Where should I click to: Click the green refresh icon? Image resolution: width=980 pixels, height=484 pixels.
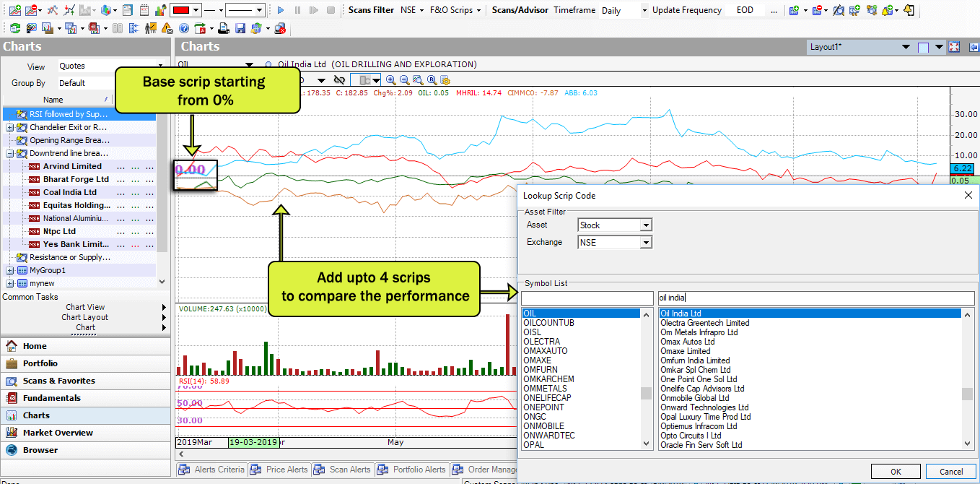tap(14, 28)
